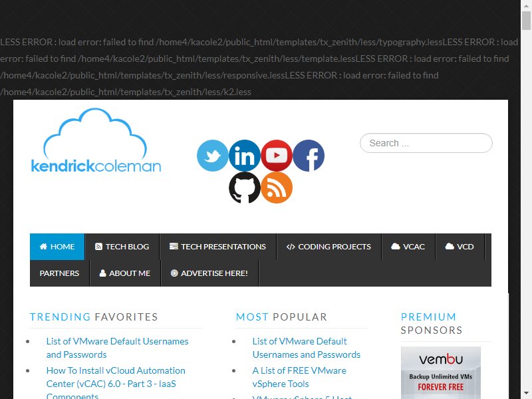Open the Advertise Here! menu item
532x399 pixels.
point(209,273)
